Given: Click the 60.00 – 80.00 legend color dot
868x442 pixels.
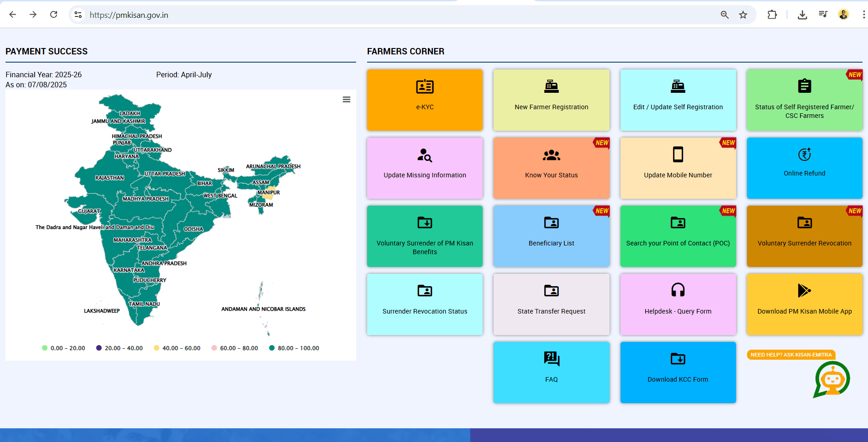Looking at the screenshot, I should pyautogui.click(x=214, y=348).
